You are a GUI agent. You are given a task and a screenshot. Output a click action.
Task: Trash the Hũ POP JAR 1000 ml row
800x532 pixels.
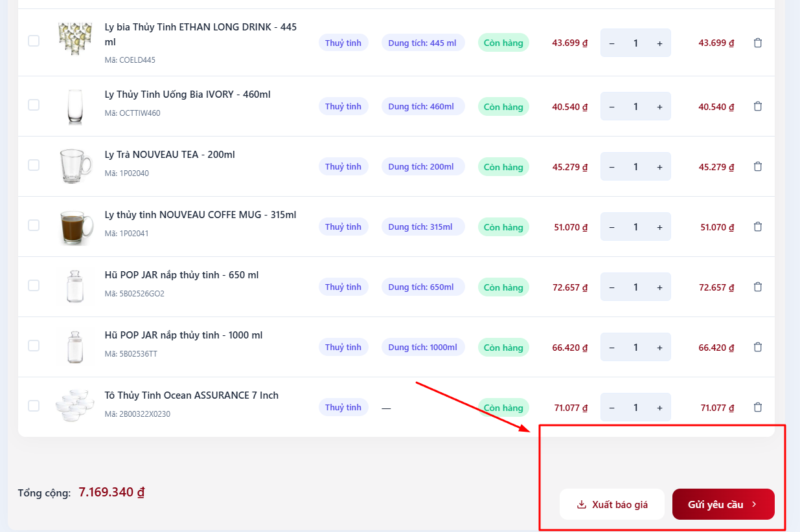(757, 347)
